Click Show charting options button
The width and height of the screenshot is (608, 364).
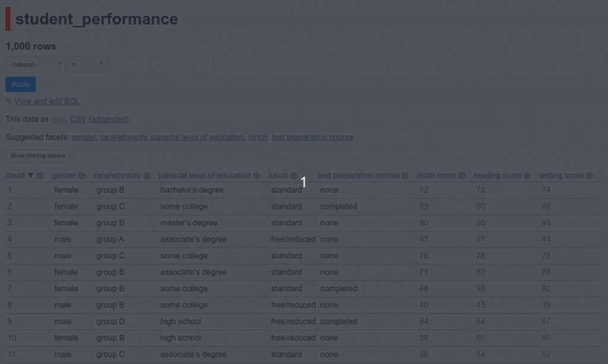click(37, 156)
